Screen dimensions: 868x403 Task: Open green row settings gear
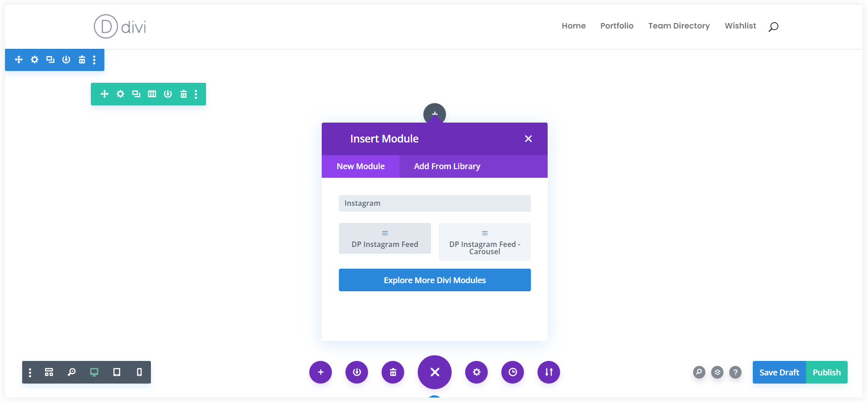[x=120, y=94]
